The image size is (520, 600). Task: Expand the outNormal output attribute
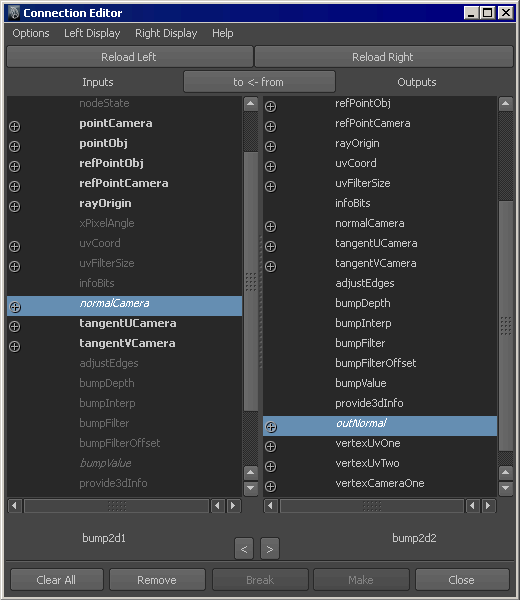[x=271, y=427]
